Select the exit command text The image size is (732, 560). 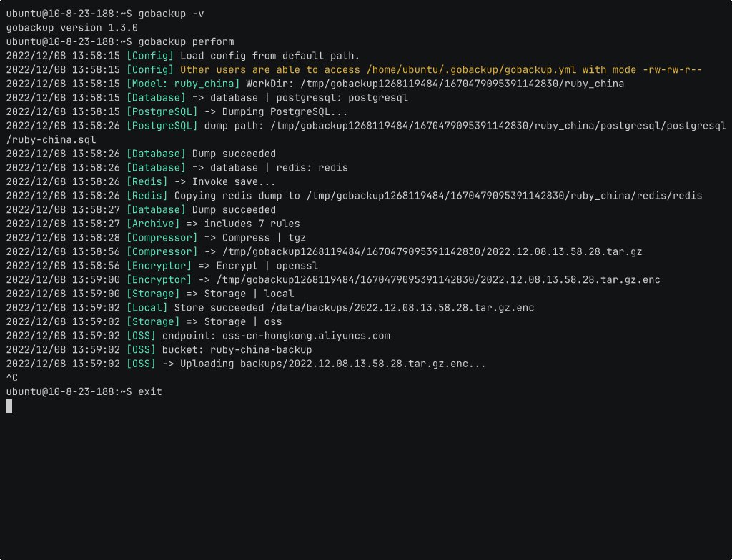click(x=150, y=391)
